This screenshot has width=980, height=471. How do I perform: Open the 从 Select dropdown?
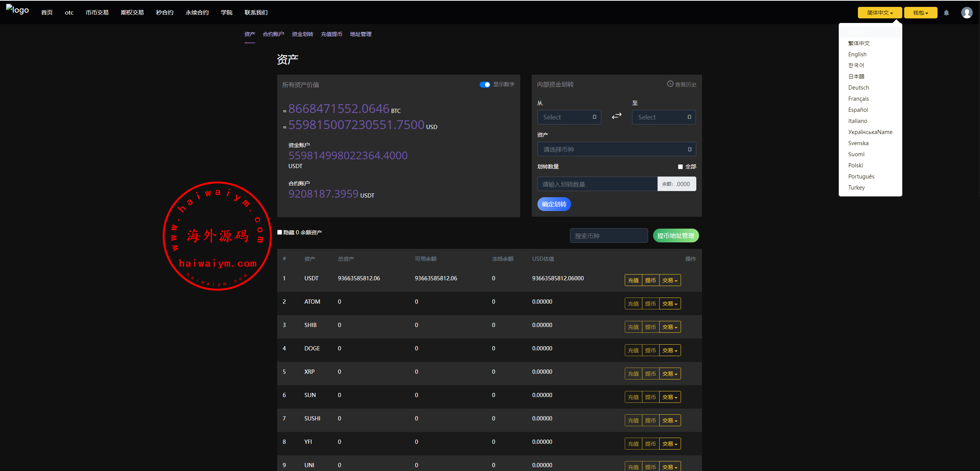569,117
